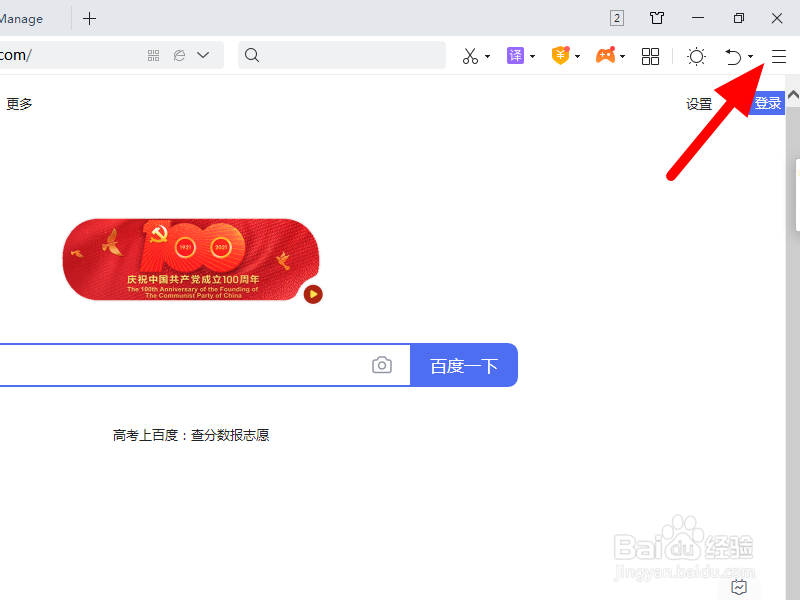Expand the translate tool dropdown arrow
This screenshot has height=600, width=800.
tap(532, 57)
